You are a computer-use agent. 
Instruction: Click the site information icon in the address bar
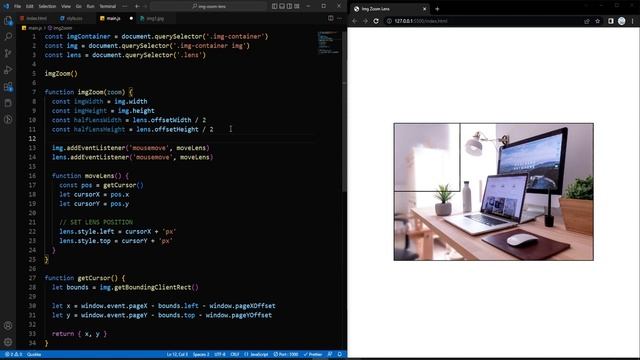389,21
